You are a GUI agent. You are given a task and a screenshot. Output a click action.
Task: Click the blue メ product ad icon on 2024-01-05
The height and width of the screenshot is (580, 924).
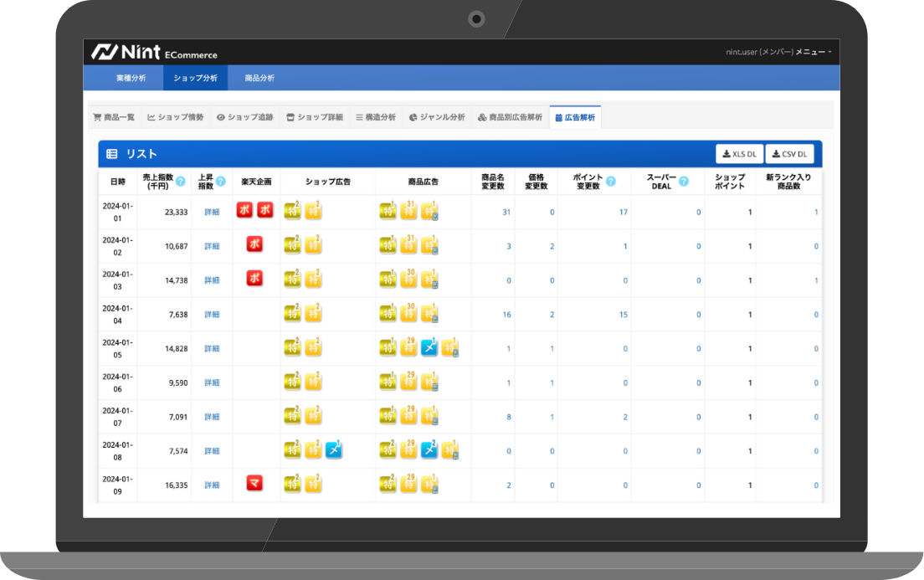[x=429, y=347]
